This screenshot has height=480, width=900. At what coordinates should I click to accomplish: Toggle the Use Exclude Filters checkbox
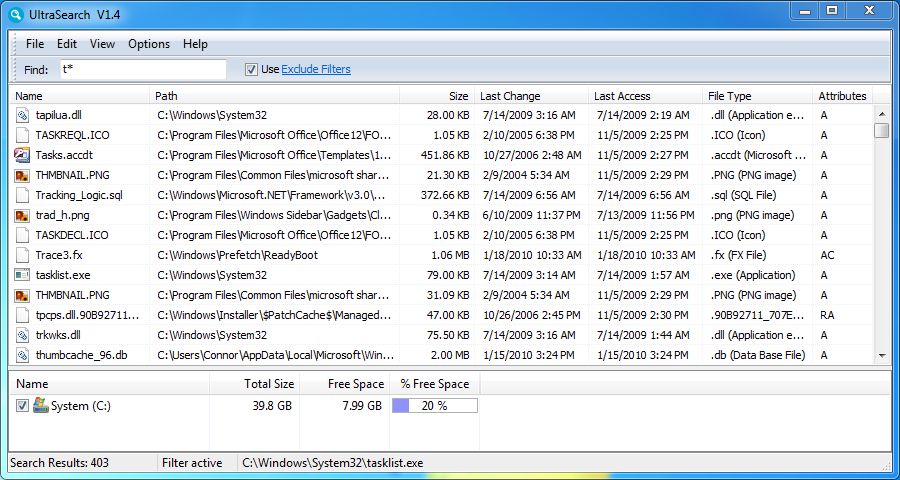click(251, 69)
